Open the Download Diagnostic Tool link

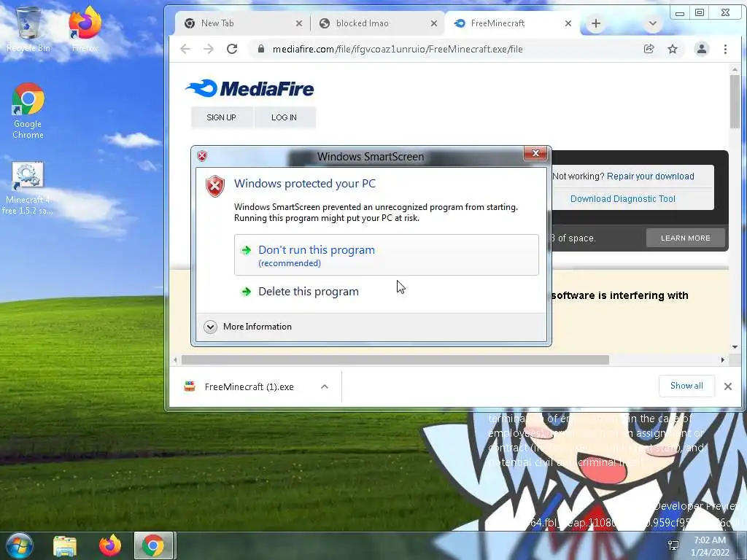623,199
